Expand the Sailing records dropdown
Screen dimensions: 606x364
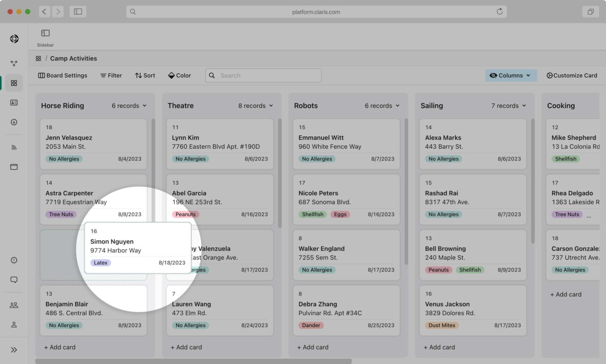[x=508, y=106]
